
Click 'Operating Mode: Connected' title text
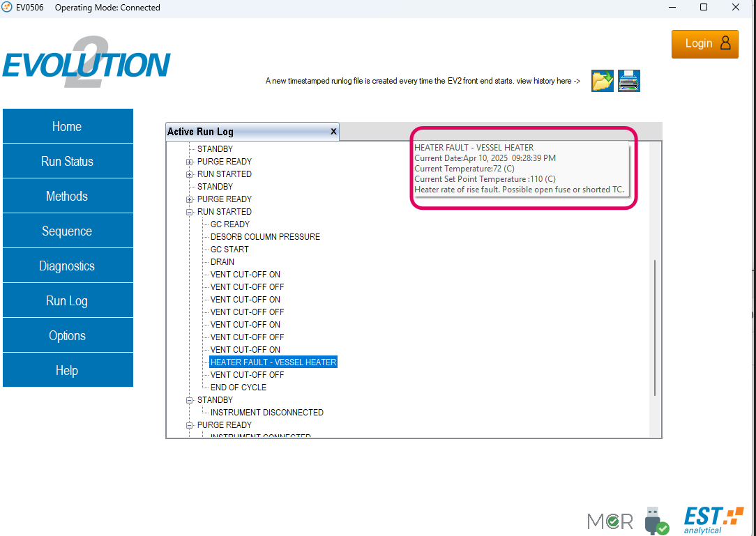[107, 8]
